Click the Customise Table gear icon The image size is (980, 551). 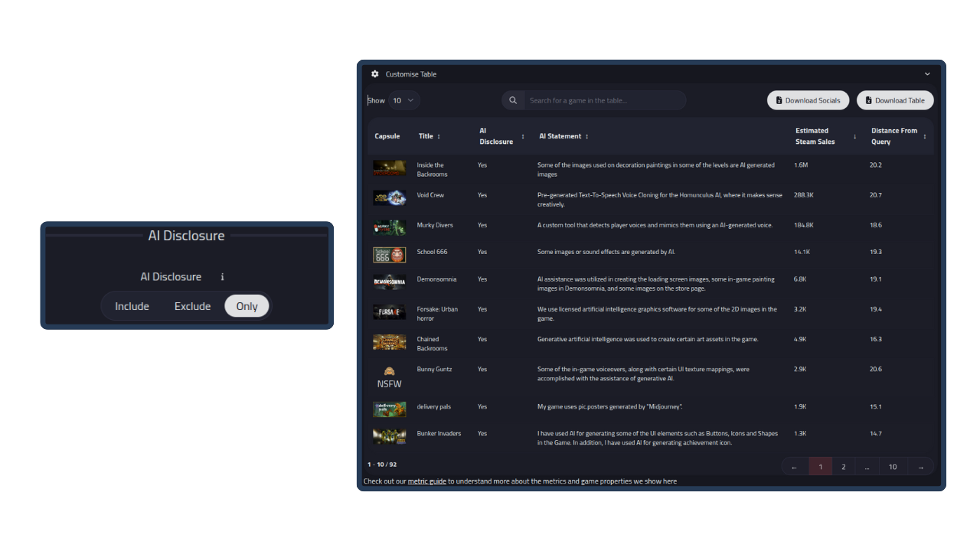(375, 74)
